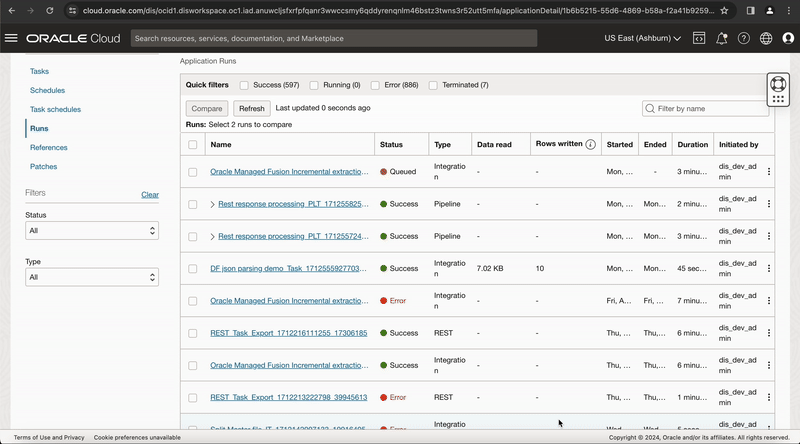Click the drag-handle dots below the support icon

tap(778, 100)
